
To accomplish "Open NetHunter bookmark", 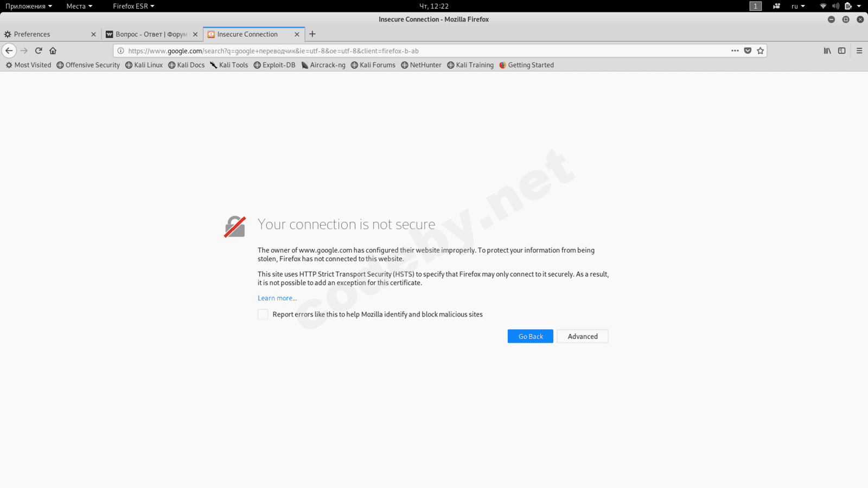I will click(x=421, y=65).
